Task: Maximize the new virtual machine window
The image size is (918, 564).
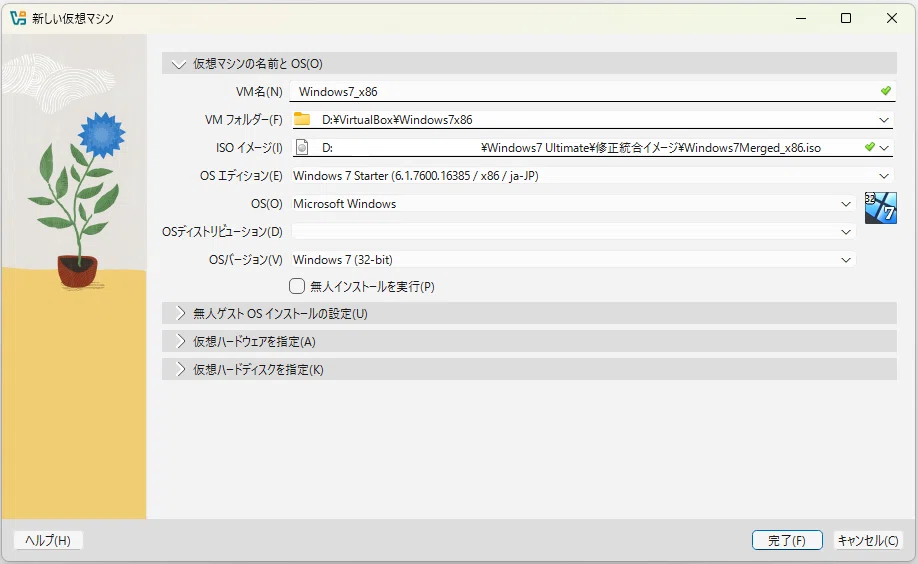Action: tap(846, 18)
